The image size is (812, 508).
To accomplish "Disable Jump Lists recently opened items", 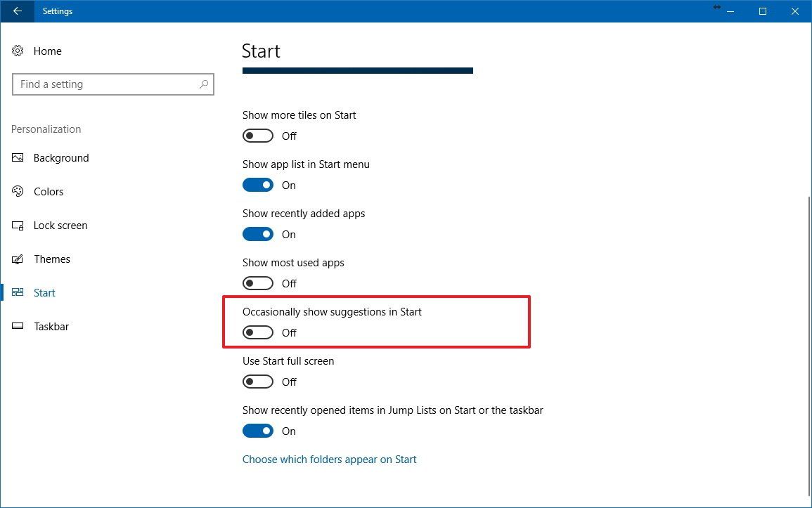I will coord(257,430).
